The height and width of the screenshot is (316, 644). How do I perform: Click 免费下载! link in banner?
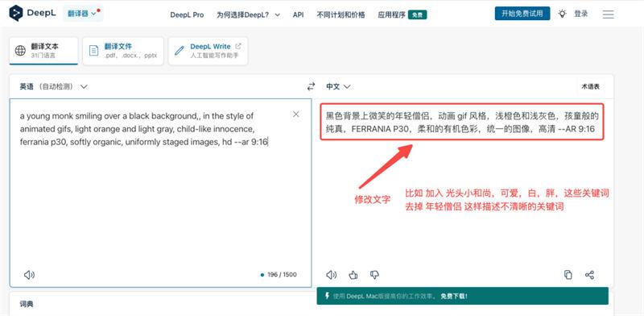coord(454,296)
